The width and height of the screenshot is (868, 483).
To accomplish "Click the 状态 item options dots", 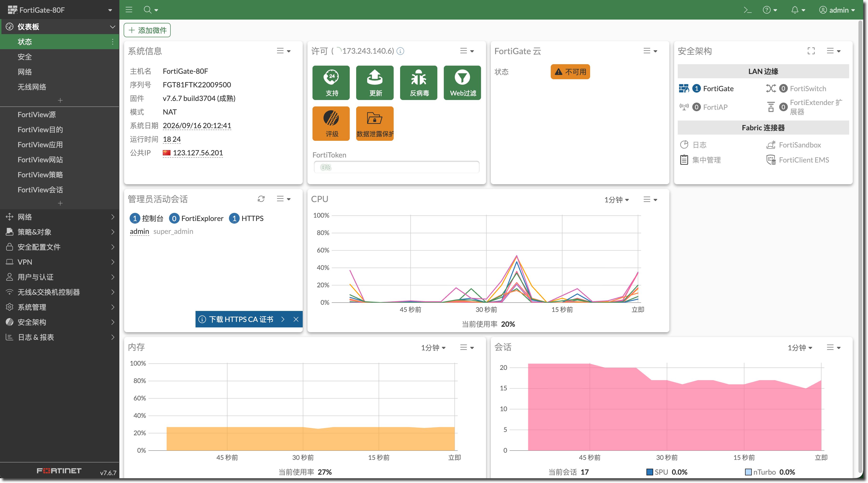I will point(112,42).
